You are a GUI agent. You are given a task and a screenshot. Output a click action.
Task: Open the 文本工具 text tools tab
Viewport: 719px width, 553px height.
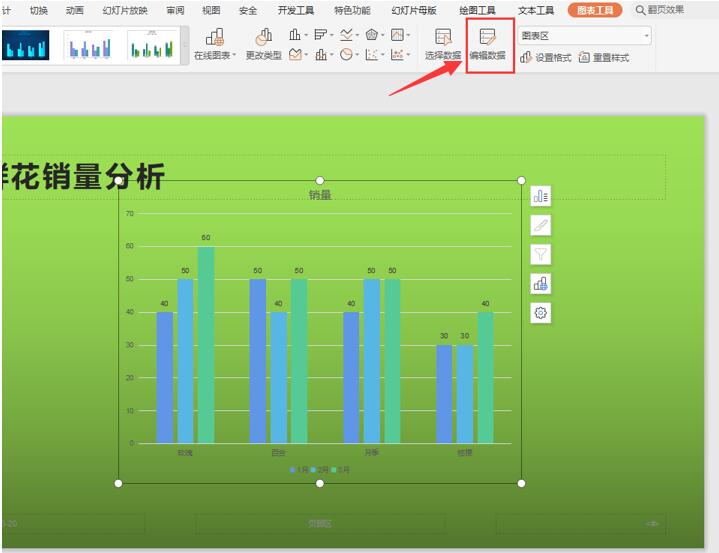[x=536, y=10]
